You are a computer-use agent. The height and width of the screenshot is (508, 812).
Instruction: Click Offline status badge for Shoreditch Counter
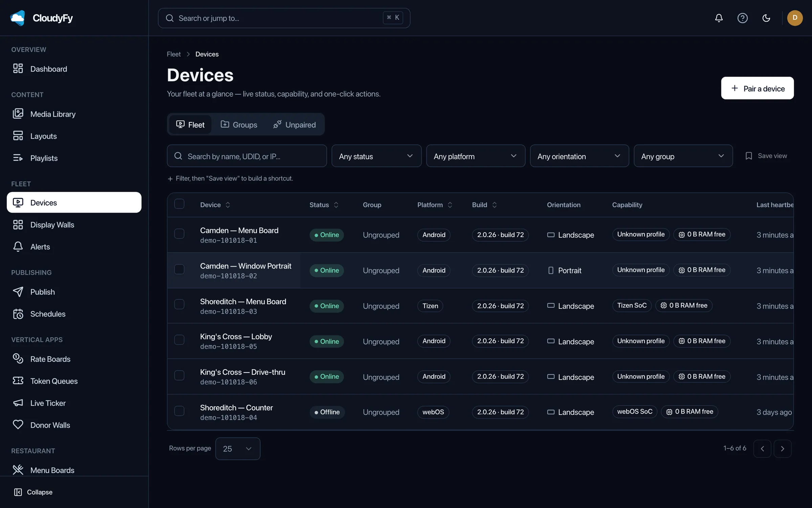click(x=327, y=412)
